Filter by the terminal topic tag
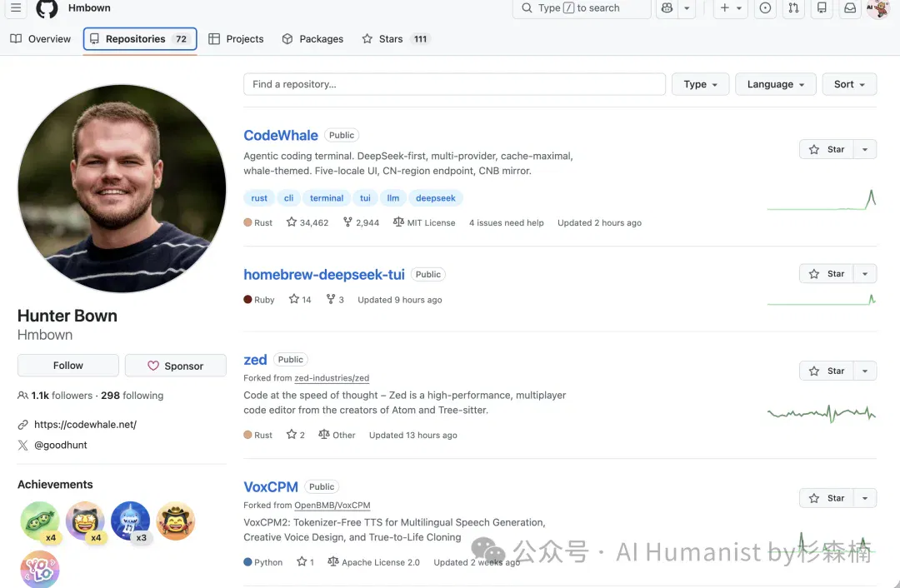Image resolution: width=900 pixels, height=588 pixels. tap(327, 198)
